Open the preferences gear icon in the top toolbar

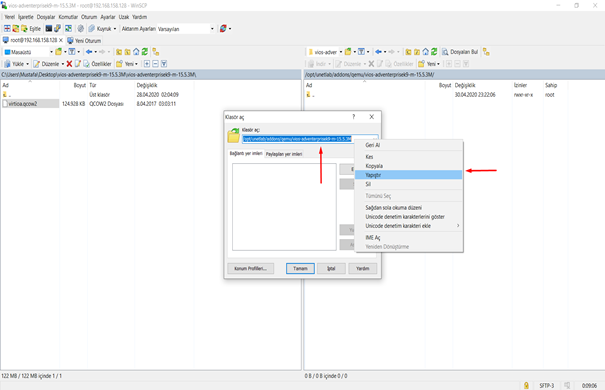pos(80,29)
